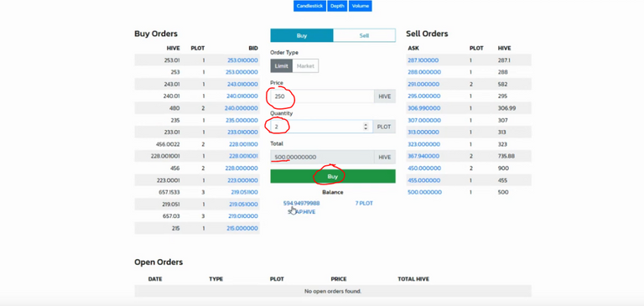Viewport: 644px width, 306px height.
Task: Select bid price 228.001100
Action: click(243, 144)
